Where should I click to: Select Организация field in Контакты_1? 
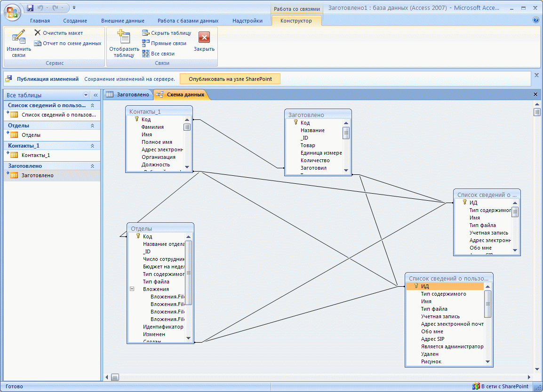[158, 157]
